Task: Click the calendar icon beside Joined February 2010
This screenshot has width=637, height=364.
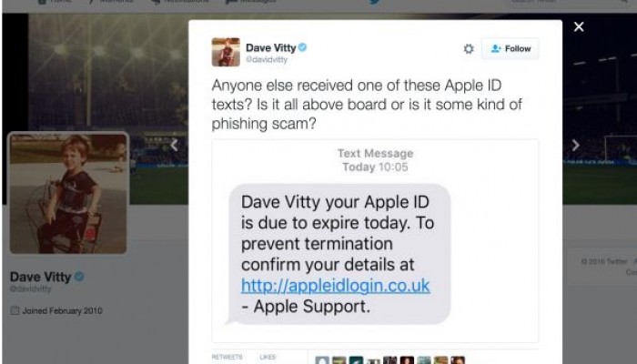Action: [15, 311]
